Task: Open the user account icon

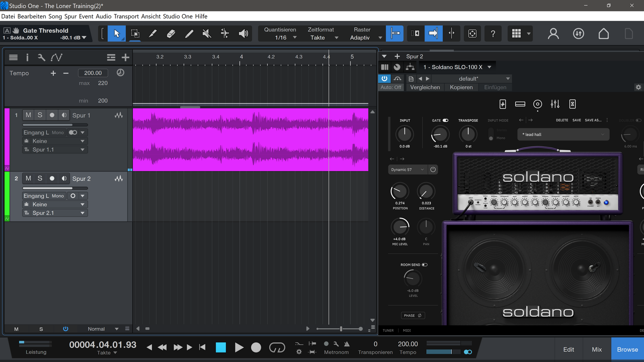Action: tap(553, 34)
